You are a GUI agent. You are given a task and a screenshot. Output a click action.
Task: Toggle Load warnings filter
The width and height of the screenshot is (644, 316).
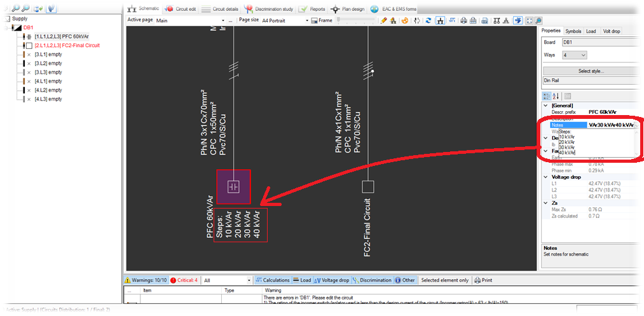point(302,280)
